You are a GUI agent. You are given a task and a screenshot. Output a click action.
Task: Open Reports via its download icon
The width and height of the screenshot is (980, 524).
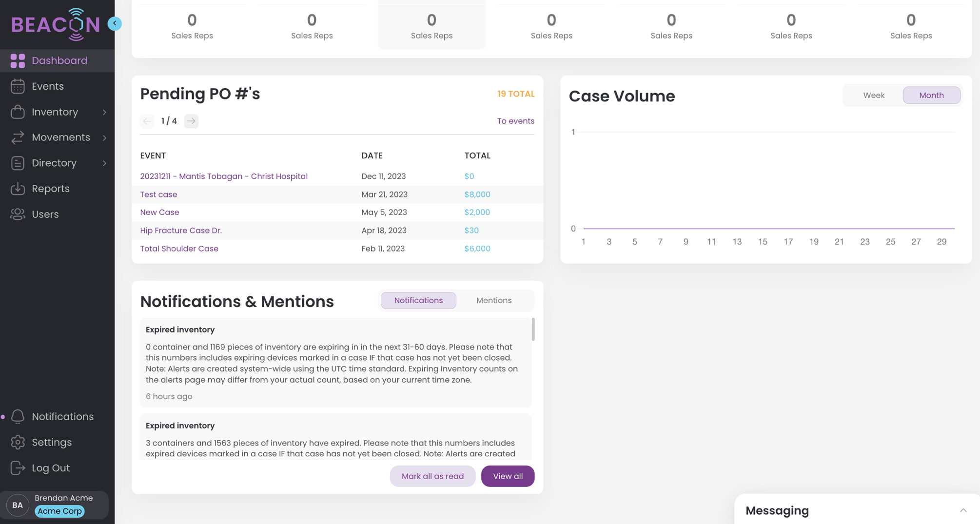tap(18, 188)
